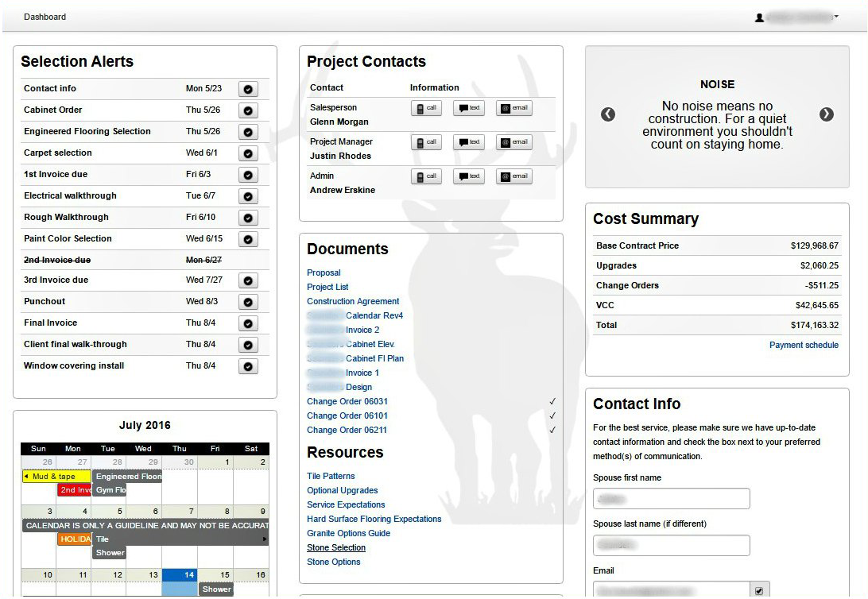Viewport: 868px width, 599px height.
Task: Open Change Order 06031
Action: [347, 401]
